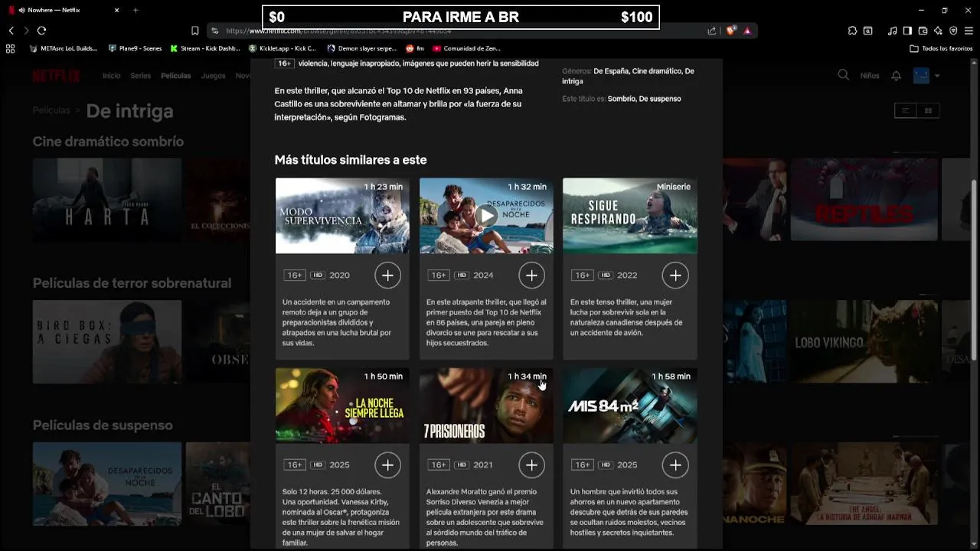Open 7 Prisioneros thumbnail
This screenshot has width=980, height=551.
pos(486,406)
